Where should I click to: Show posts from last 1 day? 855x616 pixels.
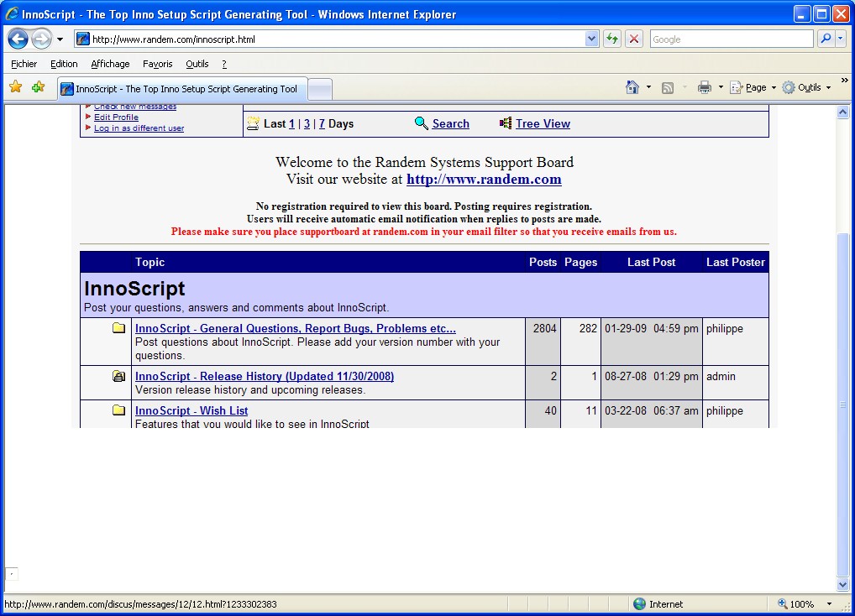(x=291, y=123)
